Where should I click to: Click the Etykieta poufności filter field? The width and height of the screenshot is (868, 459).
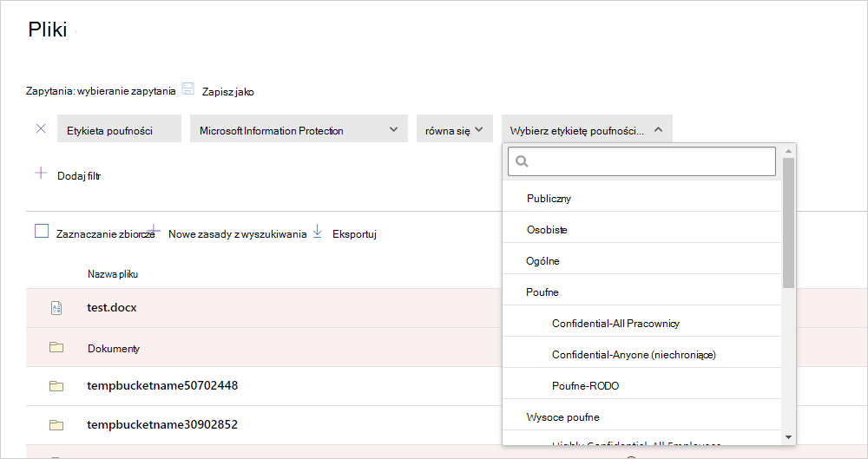coord(119,128)
